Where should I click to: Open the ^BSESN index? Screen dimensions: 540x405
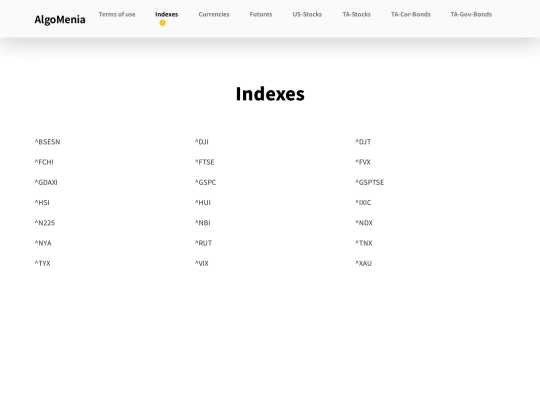(48, 142)
